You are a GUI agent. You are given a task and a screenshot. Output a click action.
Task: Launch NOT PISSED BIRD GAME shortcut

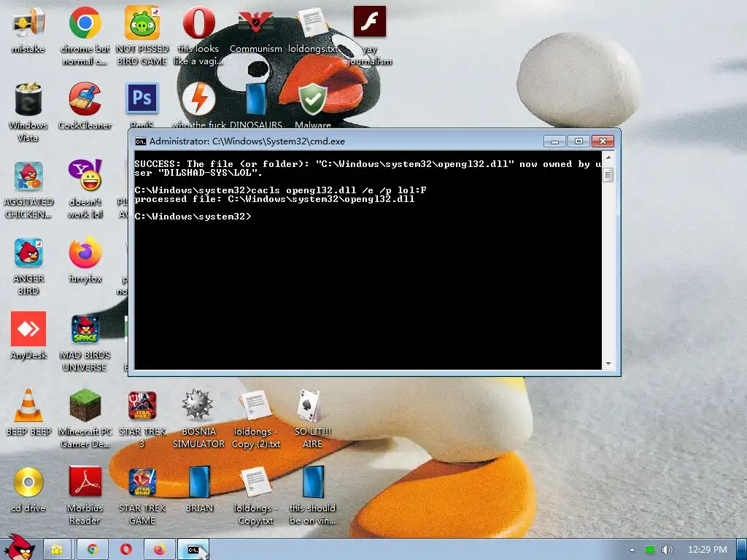click(142, 23)
